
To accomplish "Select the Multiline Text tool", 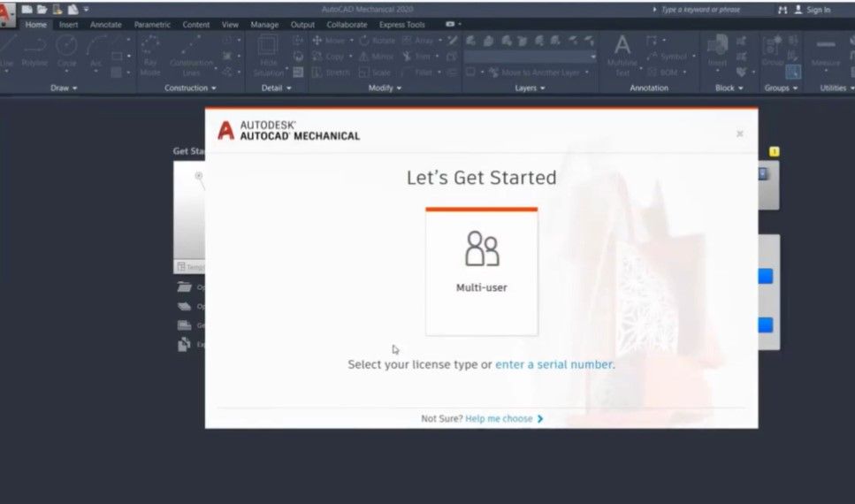I will click(x=622, y=57).
